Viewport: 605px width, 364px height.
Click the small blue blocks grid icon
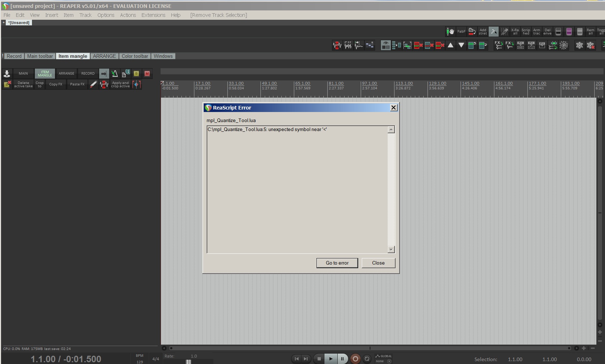pos(370,45)
